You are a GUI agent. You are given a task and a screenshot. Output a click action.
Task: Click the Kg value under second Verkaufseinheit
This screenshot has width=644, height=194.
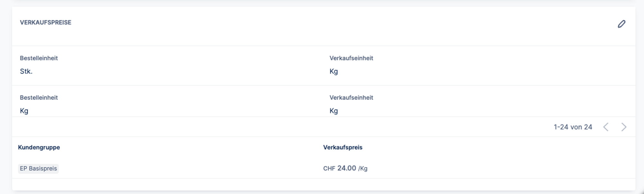point(334,111)
